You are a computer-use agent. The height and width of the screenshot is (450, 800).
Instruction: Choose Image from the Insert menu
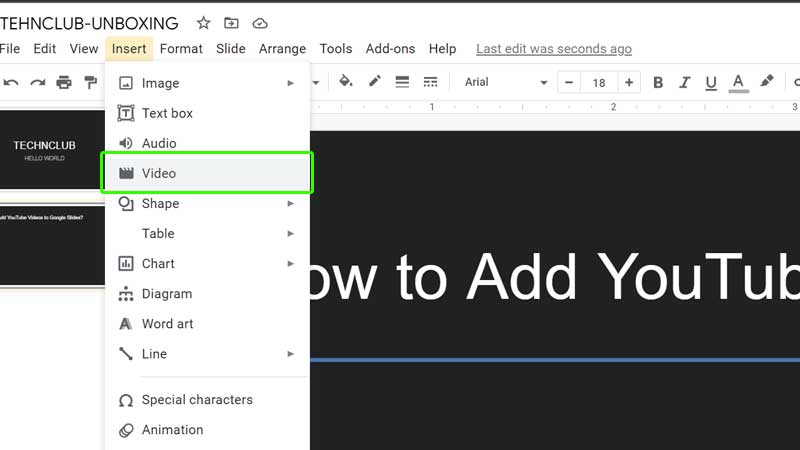(x=208, y=83)
